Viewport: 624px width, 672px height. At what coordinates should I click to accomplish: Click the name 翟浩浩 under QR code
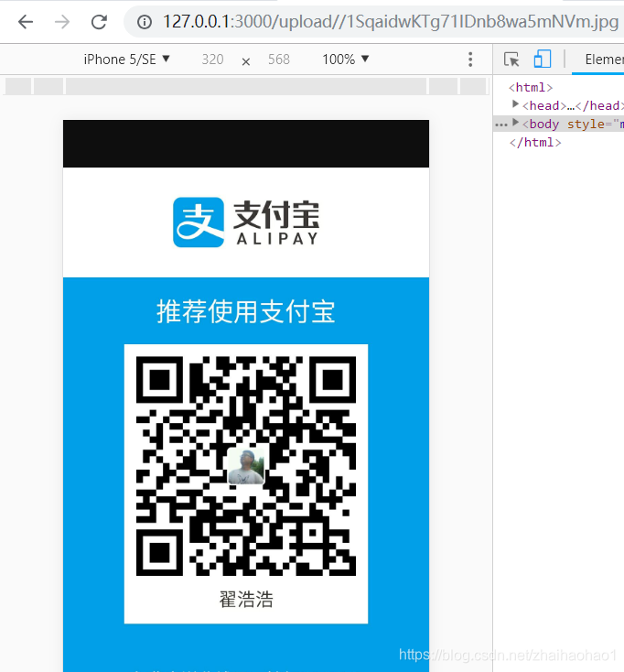[246, 600]
